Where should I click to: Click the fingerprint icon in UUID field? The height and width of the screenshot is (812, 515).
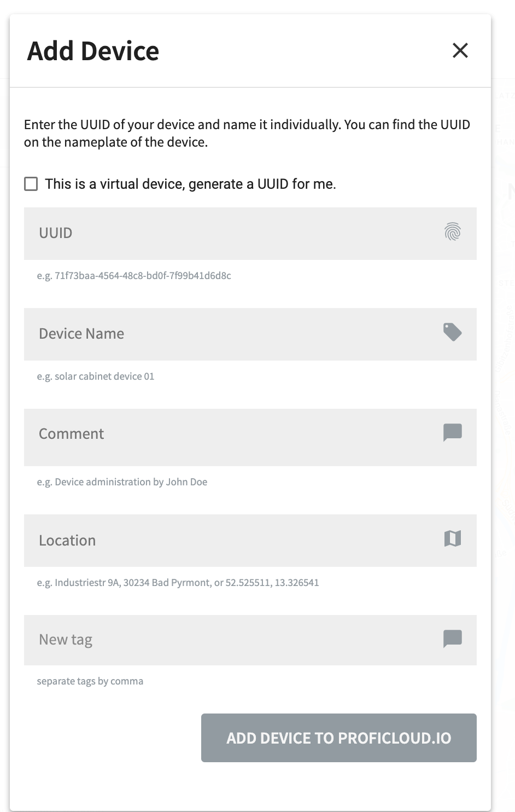click(x=453, y=232)
